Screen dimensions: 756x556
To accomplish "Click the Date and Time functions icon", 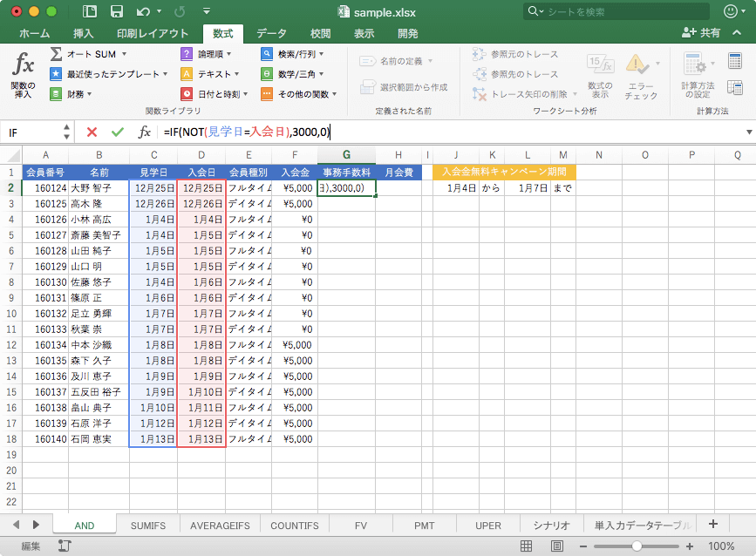I will tap(186, 94).
